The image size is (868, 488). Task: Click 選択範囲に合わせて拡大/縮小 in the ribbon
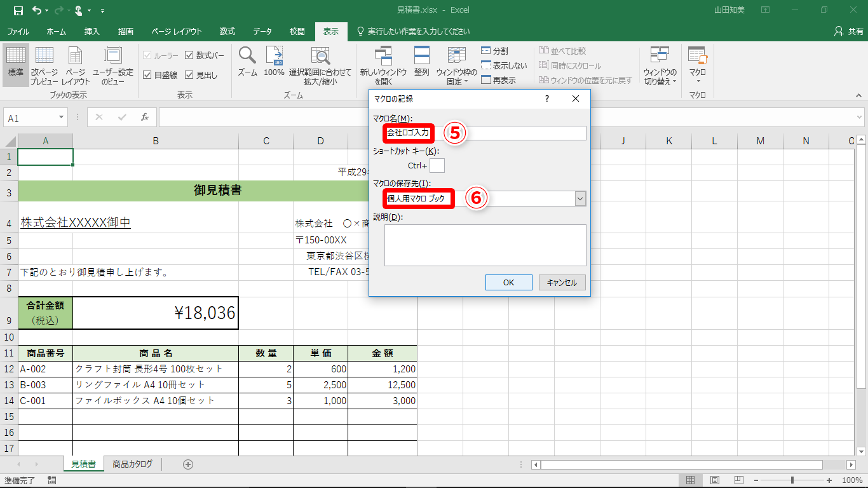tap(320, 65)
